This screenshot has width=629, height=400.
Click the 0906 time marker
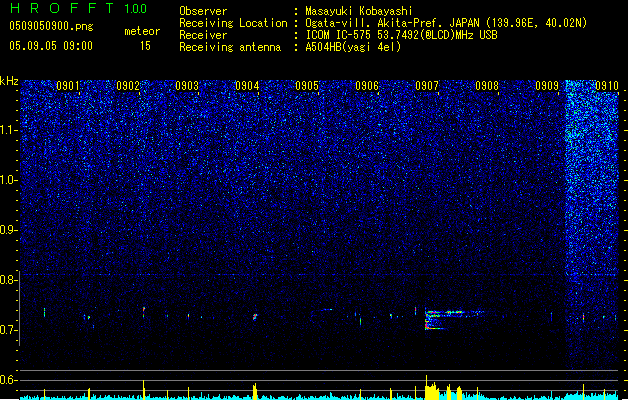click(367, 86)
